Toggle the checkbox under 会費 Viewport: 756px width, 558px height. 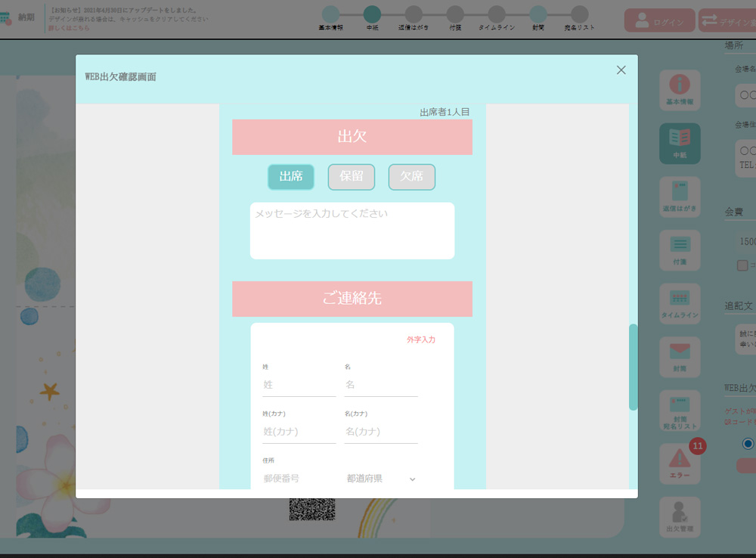pyautogui.click(x=742, y=265)
